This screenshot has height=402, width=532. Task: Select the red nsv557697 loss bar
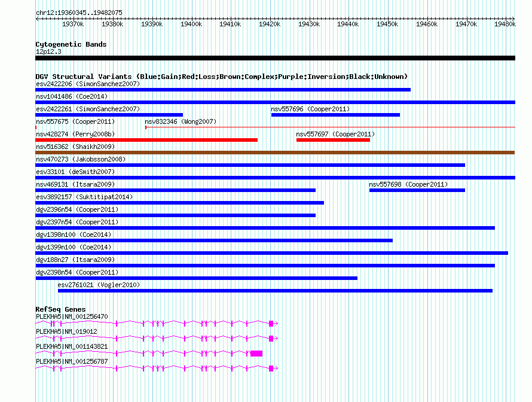333,140
